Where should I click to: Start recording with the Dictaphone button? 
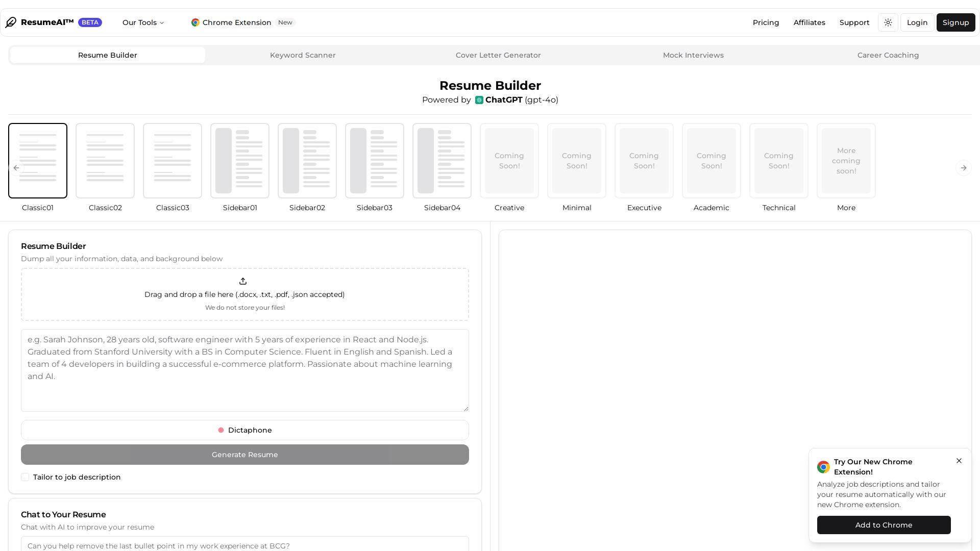pos(245,430)
